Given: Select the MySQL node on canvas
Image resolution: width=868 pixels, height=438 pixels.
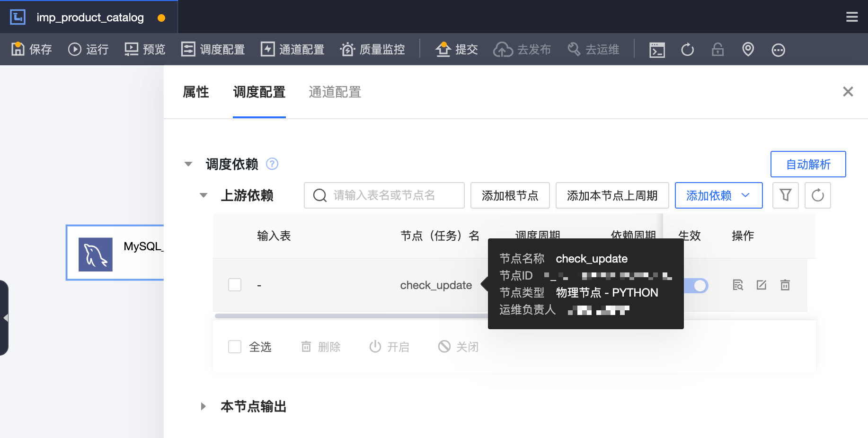Looking at the screenshot, I should click(x=115, y=253).
